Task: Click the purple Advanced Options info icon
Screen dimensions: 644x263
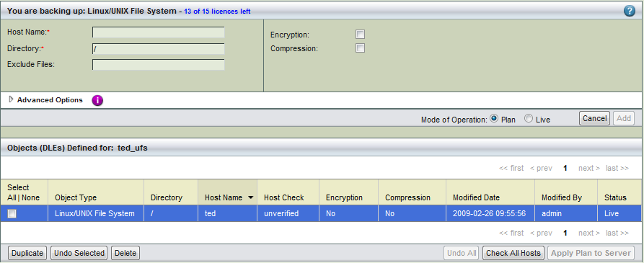Action: coord(97,100)
